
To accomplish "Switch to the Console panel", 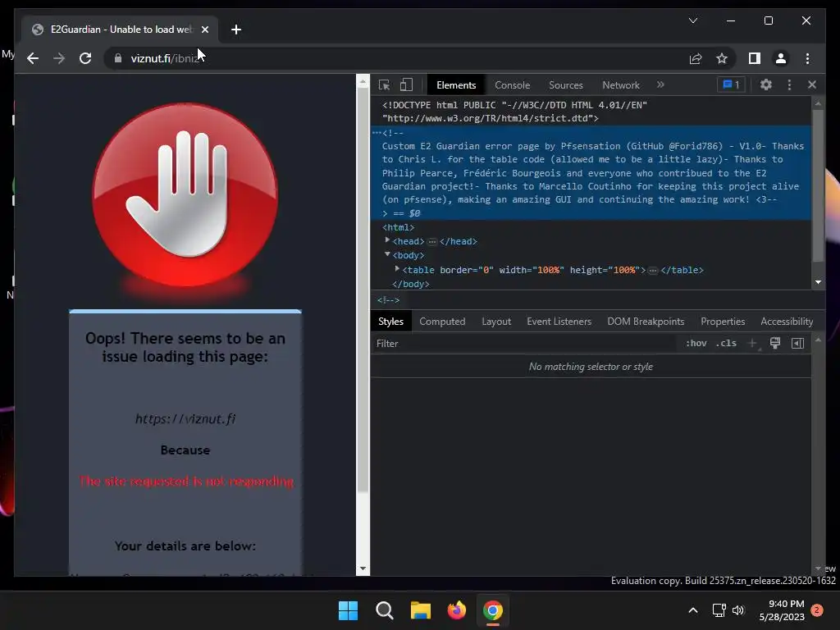I will click(512, 85).
